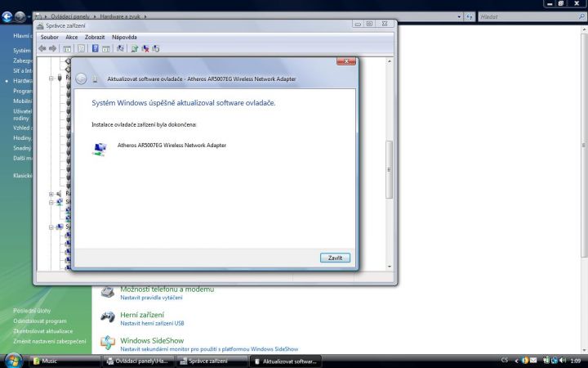Click the toolbar icon with the red X

(x=145, y=48)
